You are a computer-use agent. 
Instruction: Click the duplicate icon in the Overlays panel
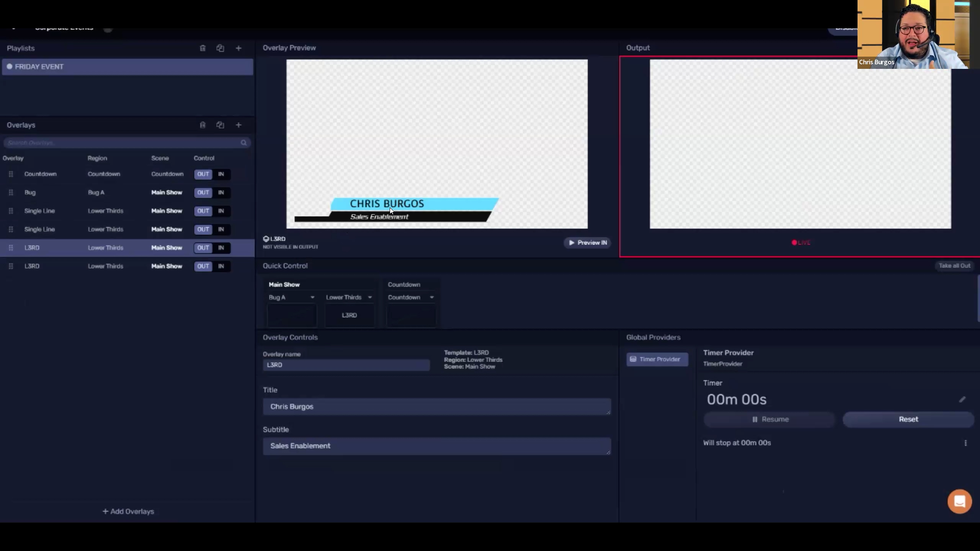[220, 125]
